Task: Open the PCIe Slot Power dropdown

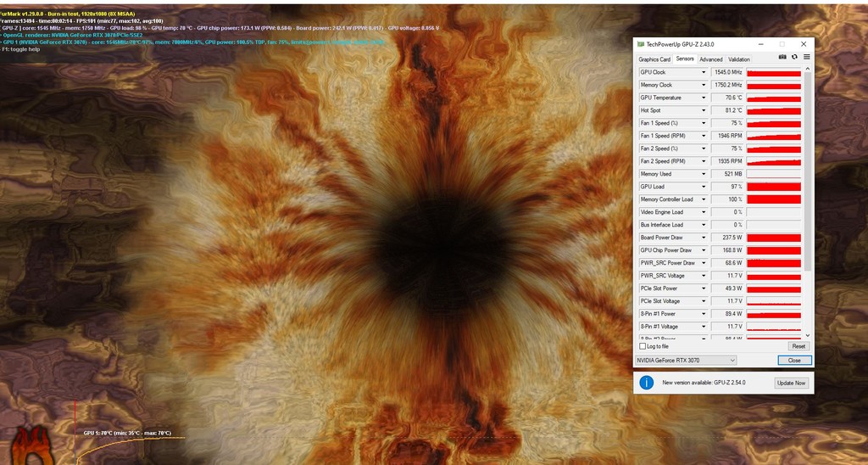Action: [704, 289]
